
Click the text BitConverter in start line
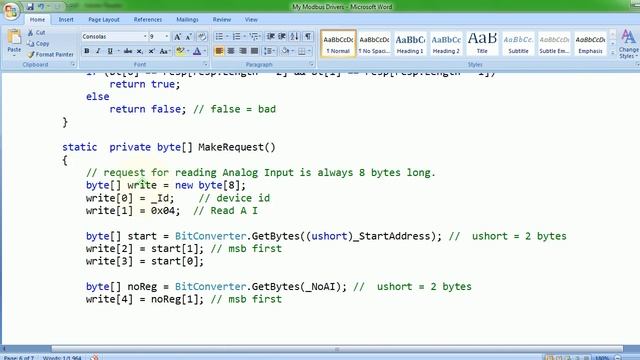211,236
